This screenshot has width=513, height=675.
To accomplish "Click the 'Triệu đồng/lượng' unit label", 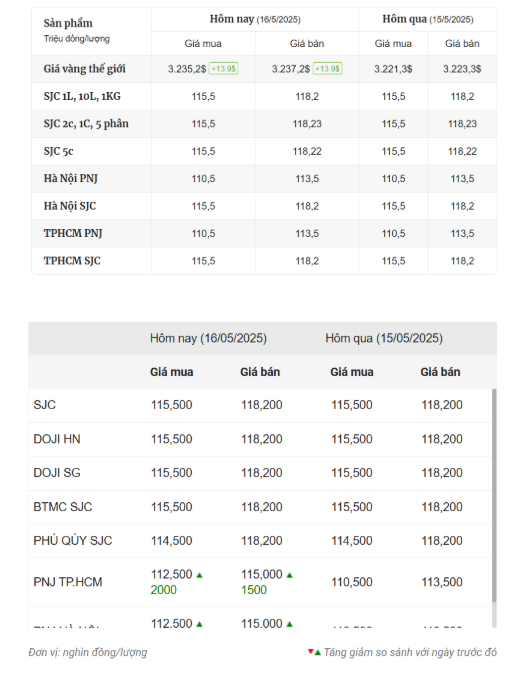I will tap(77, 39).
